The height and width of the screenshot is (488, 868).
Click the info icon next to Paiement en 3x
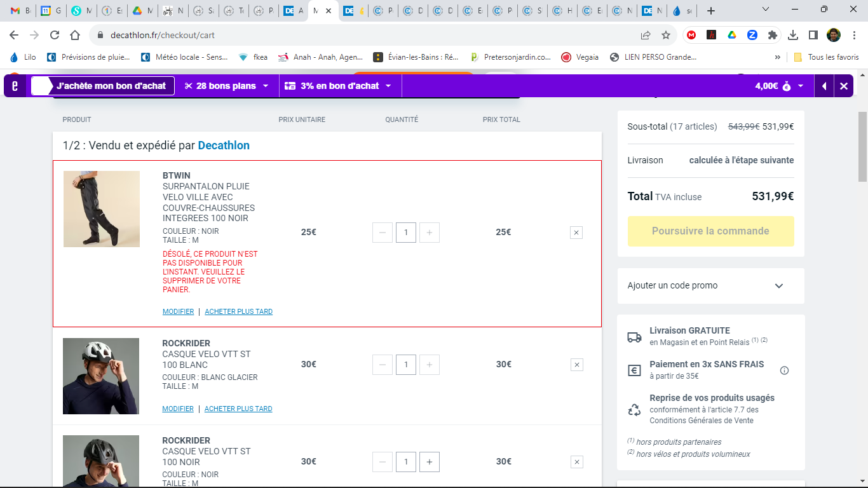pyautogui.click(x=784, y=370)
